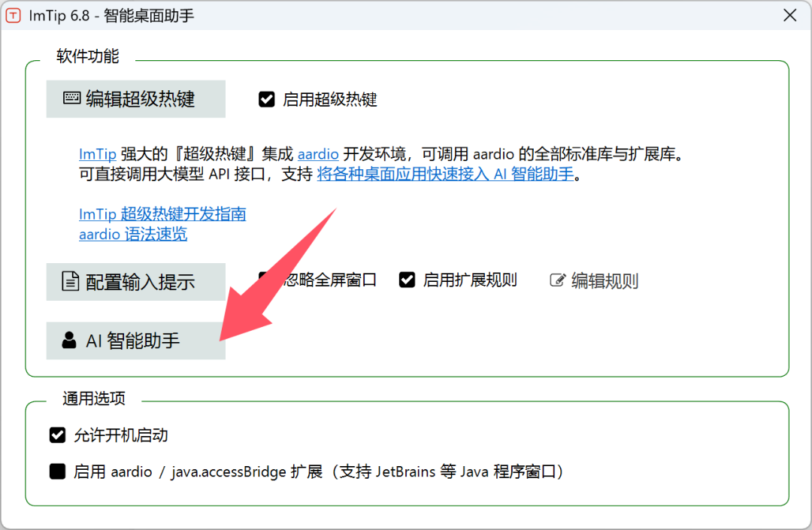Close the ImTip window
Screen dimensions: 812x530
pos(789,16)
